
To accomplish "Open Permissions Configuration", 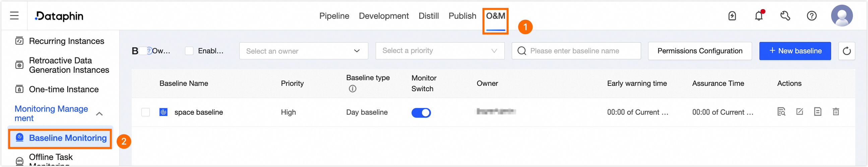I will 699,51.
